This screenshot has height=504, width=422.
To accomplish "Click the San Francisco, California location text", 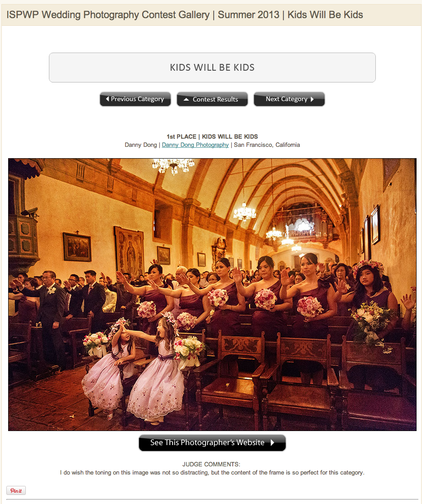I will pos(267,145).
